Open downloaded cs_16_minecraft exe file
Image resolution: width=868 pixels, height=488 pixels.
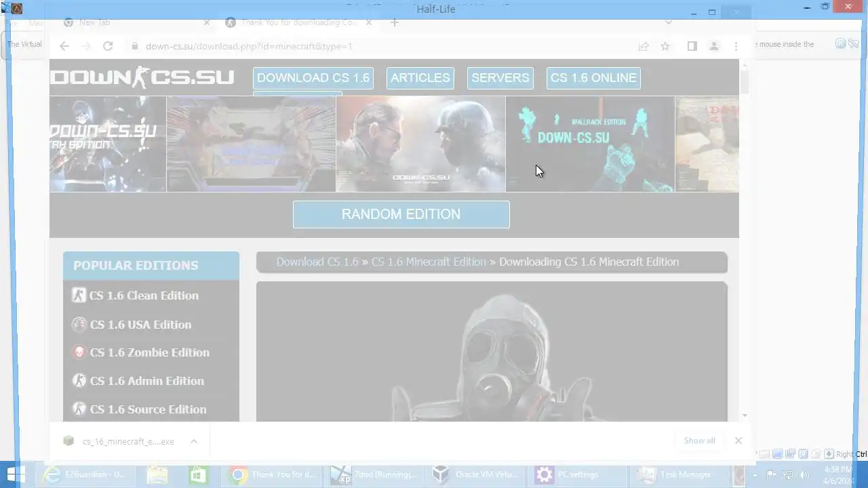[x=121, y=441]
